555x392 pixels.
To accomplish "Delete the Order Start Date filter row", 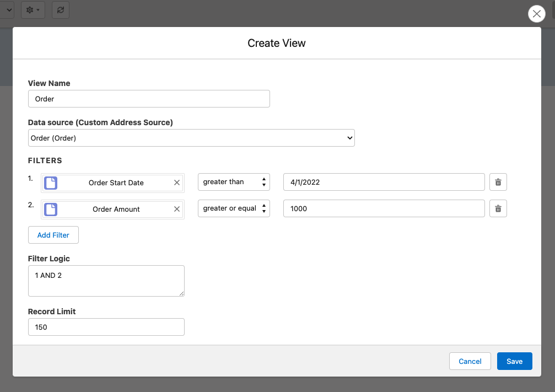I will tap(498, 182).
